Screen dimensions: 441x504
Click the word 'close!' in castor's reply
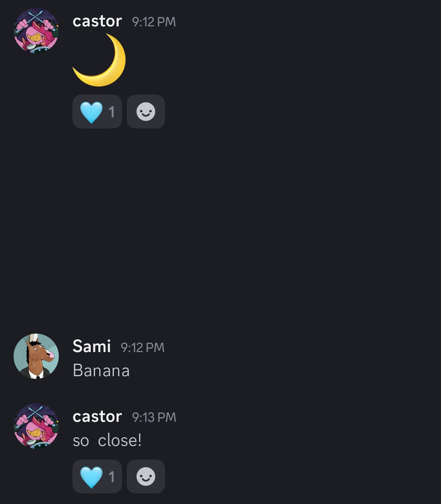pyautogui.click(x=119, y=440)
